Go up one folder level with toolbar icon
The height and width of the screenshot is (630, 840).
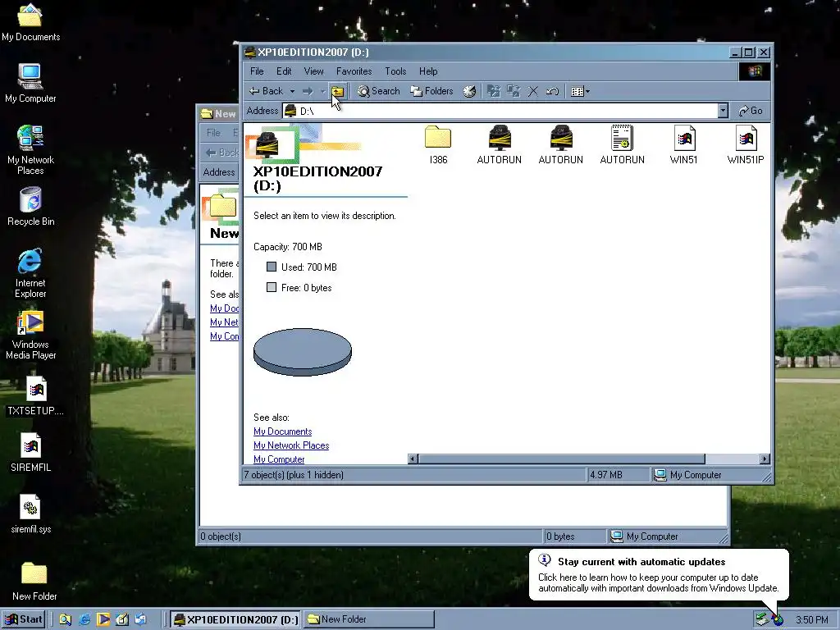point(337,91)
